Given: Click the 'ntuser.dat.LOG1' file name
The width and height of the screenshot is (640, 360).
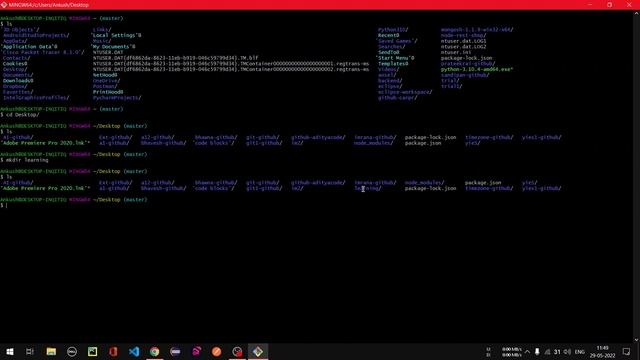Looking at the screenshot, I should pyautogui.click(x=463, y=41).
